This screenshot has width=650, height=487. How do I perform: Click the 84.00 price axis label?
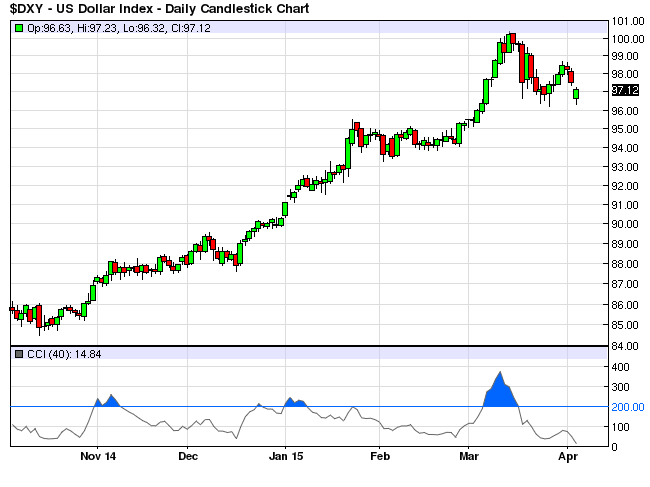pyautogui.click(x=626, y=346)
